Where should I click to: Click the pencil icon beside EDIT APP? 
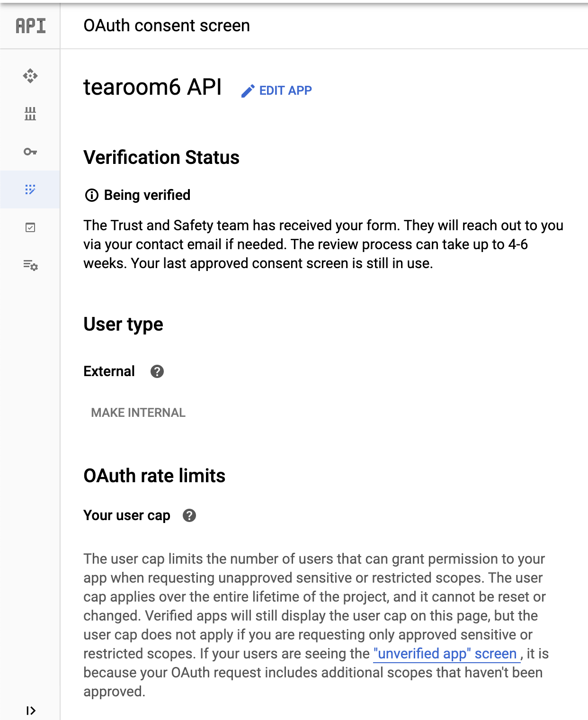click(x=248, y=91)
